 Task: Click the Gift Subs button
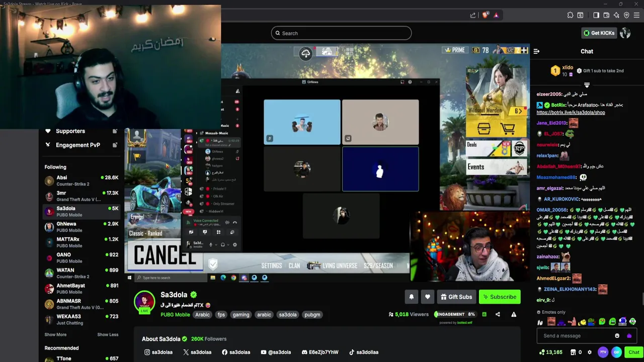pyautogui.click(x=456, y=297)
